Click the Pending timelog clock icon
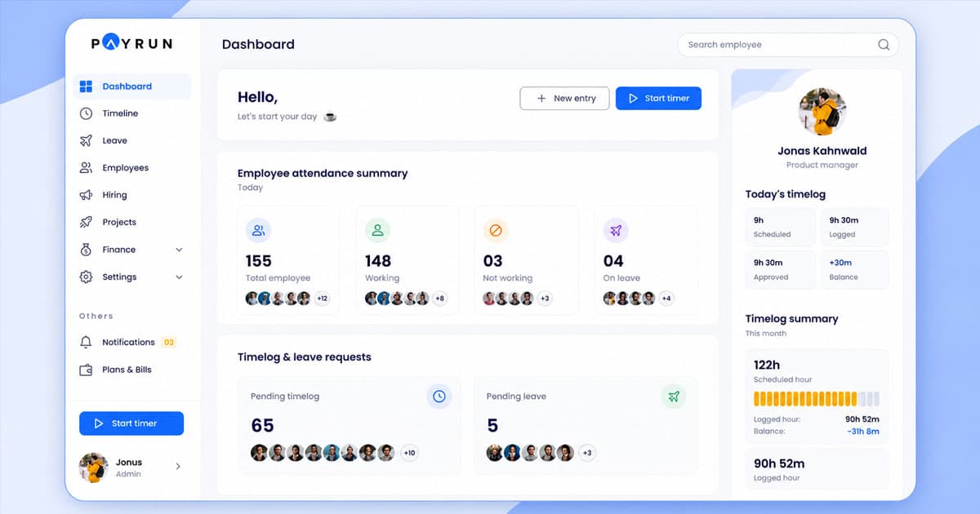The height and width of the screenshot is (514, 980). point(439,397)
